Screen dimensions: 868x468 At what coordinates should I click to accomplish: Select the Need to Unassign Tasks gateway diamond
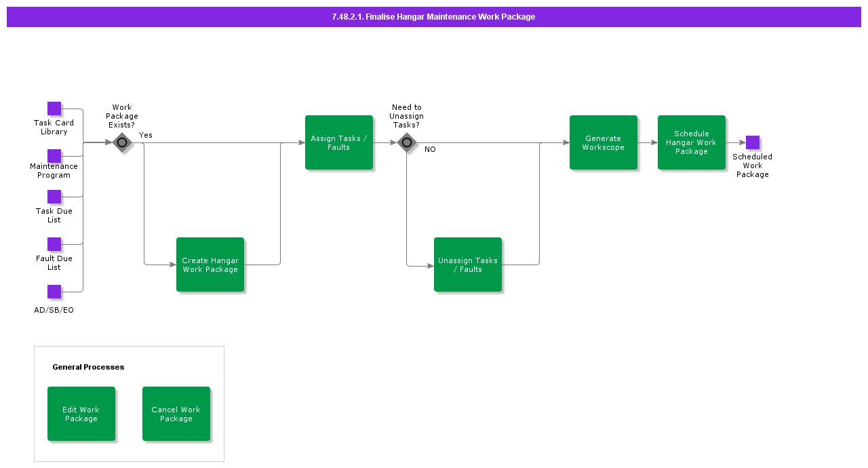(407, 142)
